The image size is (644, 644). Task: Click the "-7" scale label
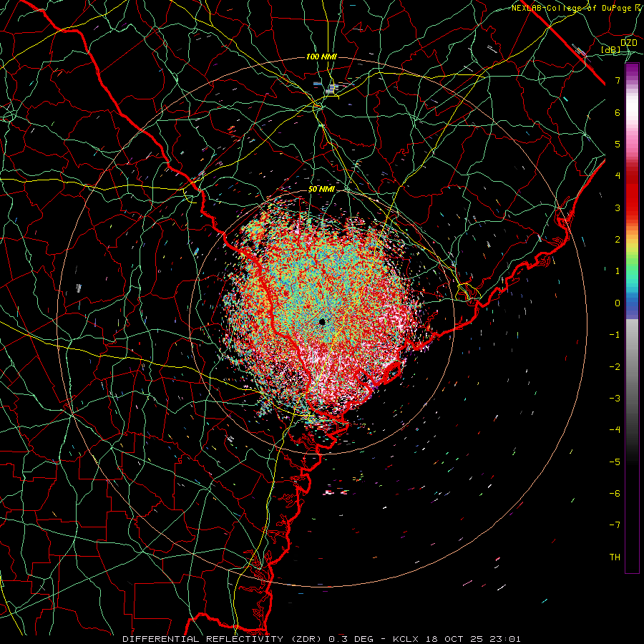(615, 525)
